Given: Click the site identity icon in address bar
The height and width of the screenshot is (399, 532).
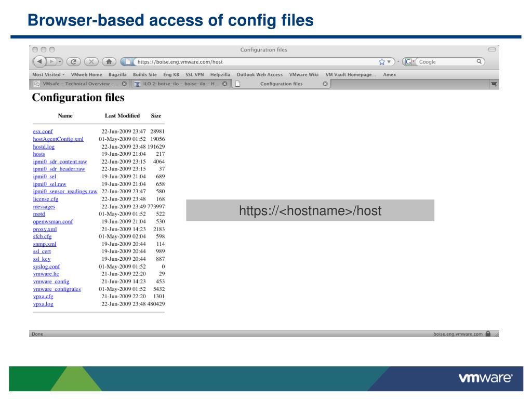Looking at the screenshot, I should (127, 62).
